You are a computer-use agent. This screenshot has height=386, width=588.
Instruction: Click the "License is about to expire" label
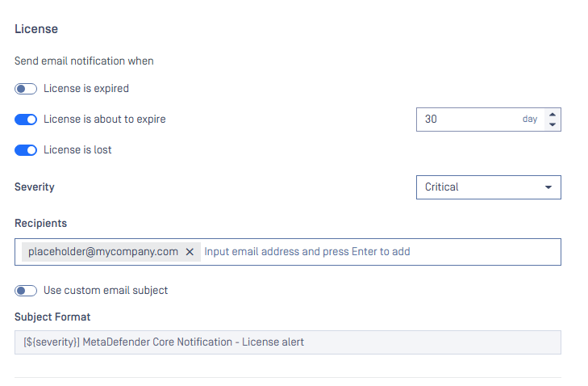click(105, 120)
